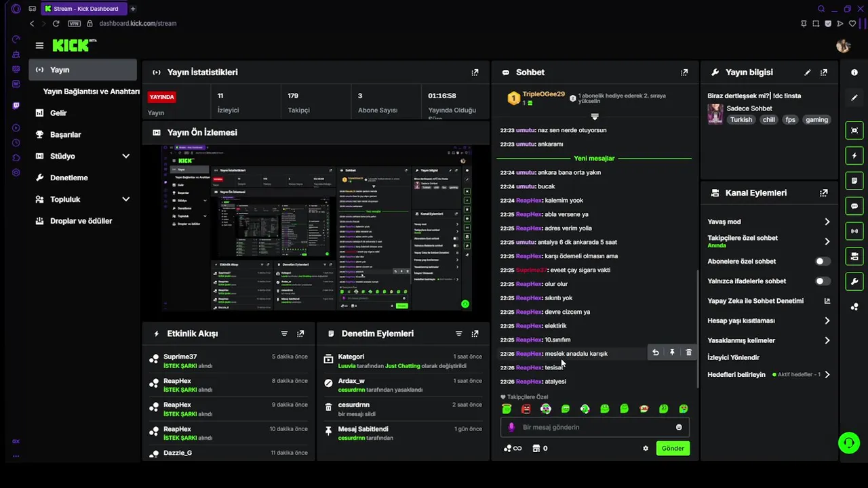The height and width of the screenshot is (488, 868).
Task: Click the gaming tag
Action: tap(816, 119)
